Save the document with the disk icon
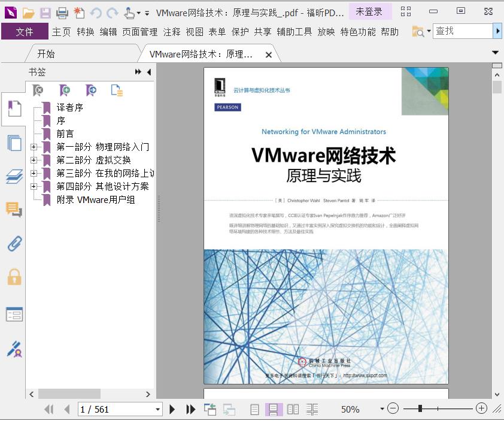 45,13
